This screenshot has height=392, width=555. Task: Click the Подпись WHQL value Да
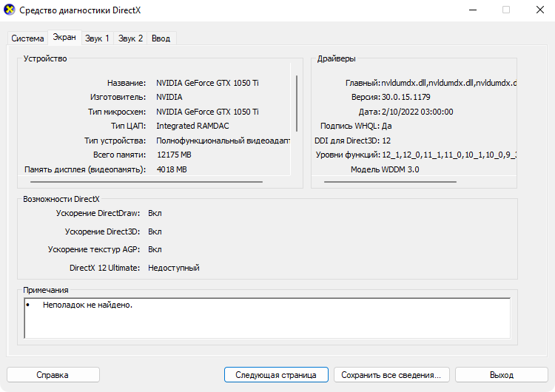[386, 126]
